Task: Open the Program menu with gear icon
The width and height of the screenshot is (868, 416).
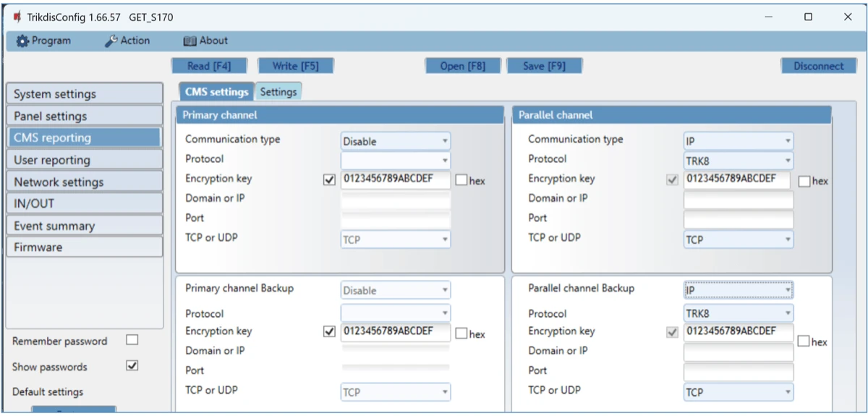Action: (43, 41)
